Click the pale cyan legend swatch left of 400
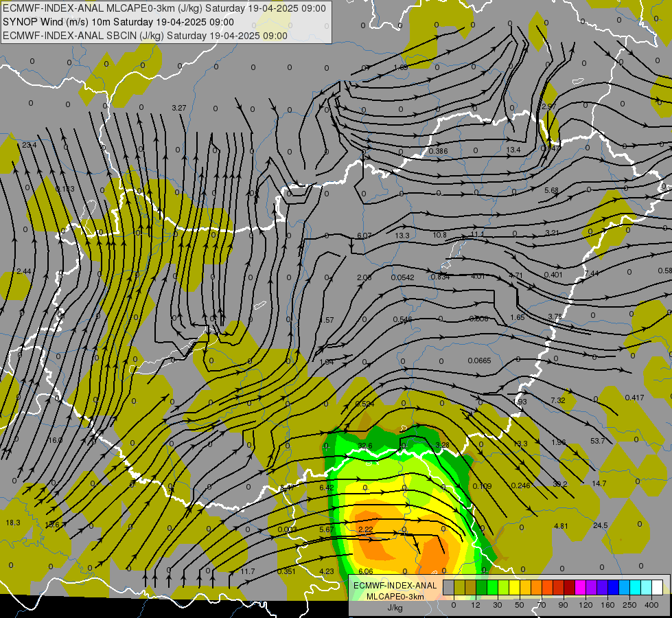 647,587
